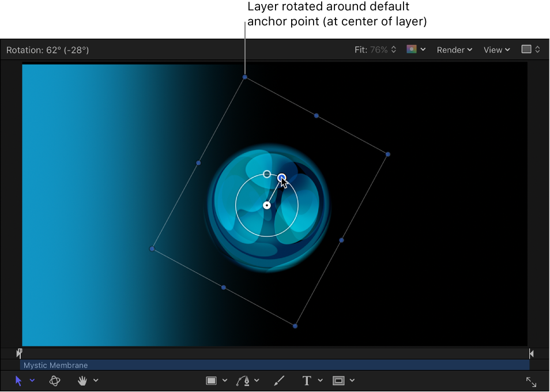The image size is (550, 392).
Task: Select the Rectangle shape tool
Action: pos(212,380)
